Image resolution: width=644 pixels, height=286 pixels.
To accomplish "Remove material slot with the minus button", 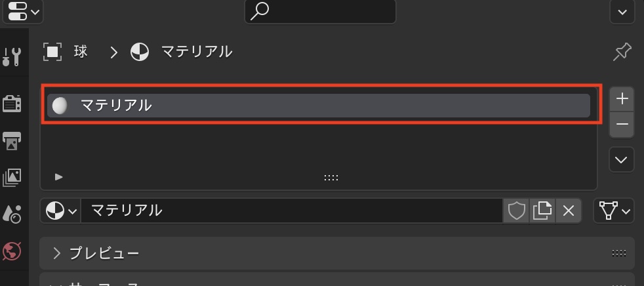I will click(x=622, y=124).
